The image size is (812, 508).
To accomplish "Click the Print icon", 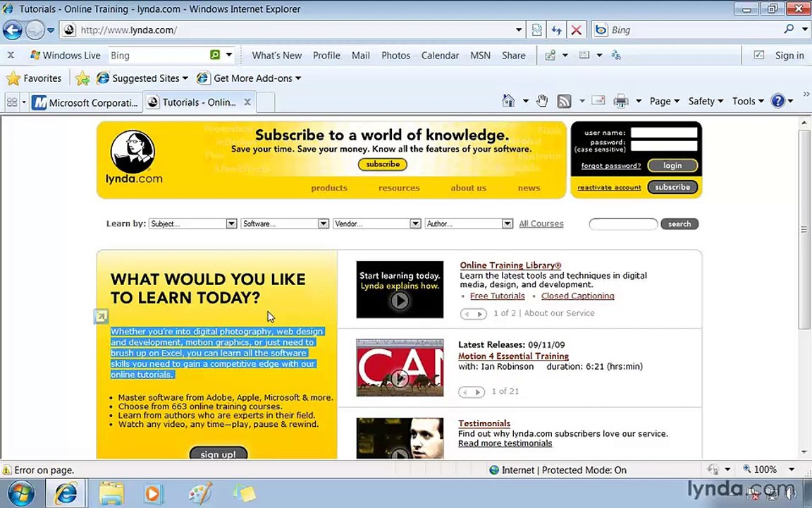I will [620, 101].
